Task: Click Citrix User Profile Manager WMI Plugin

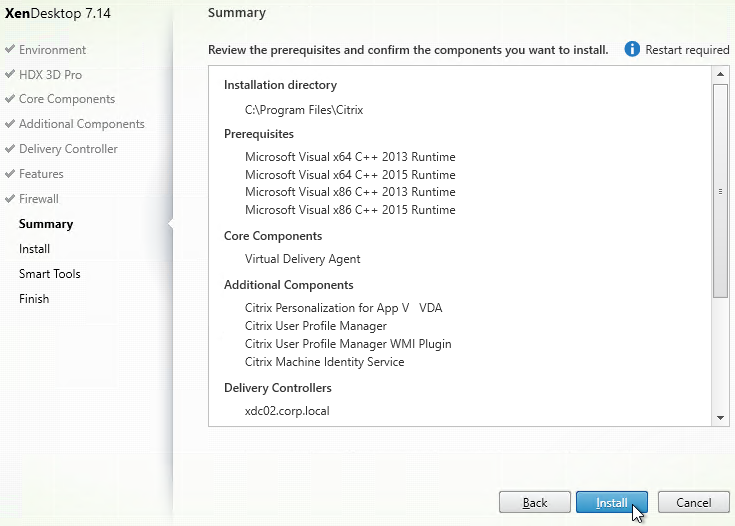Action: (x=348, y=344)
